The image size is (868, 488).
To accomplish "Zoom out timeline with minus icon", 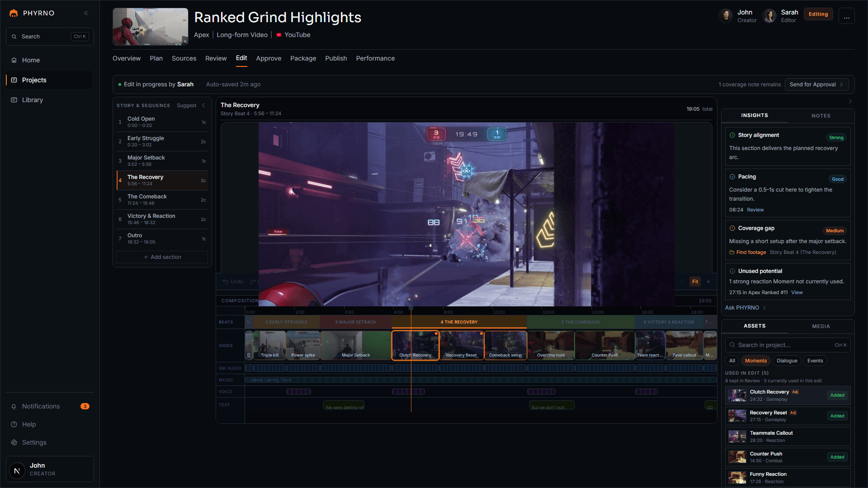I will click(x=682, y=282).
